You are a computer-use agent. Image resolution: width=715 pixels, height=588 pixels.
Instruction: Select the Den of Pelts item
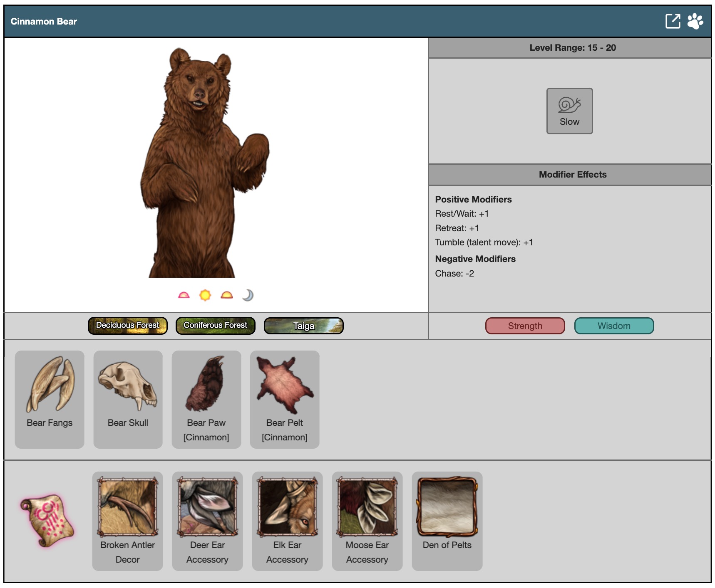click(447, 521)
